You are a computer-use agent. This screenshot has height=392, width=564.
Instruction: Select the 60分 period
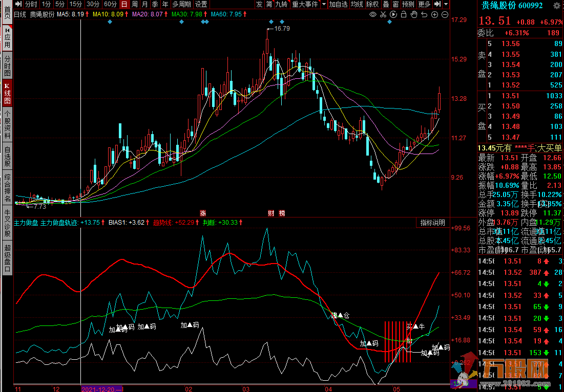coord(110,4)
